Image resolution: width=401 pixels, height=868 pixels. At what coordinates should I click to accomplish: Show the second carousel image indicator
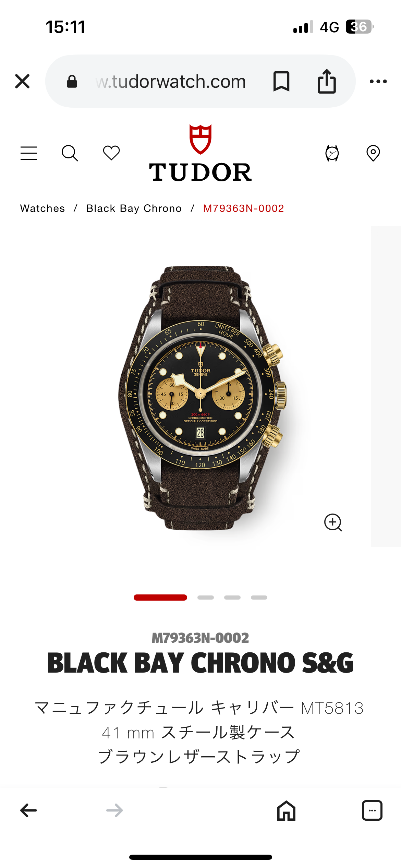tap(206, 598)
